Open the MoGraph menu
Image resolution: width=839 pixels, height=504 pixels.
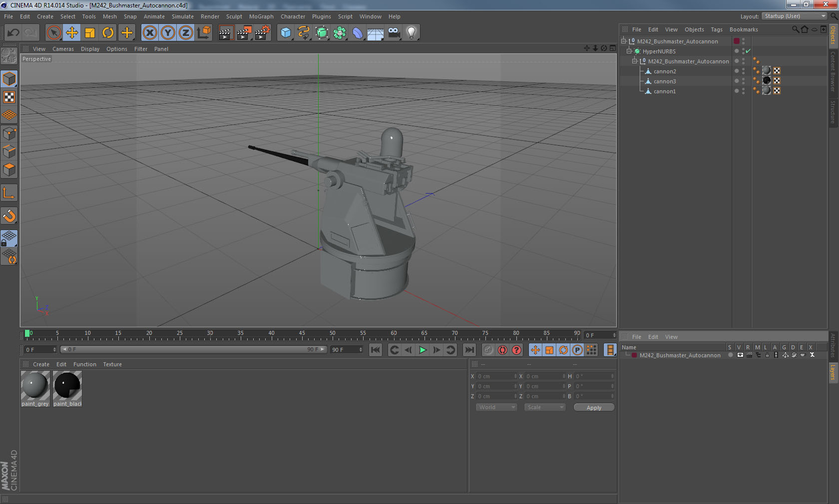tap(261, 16)
